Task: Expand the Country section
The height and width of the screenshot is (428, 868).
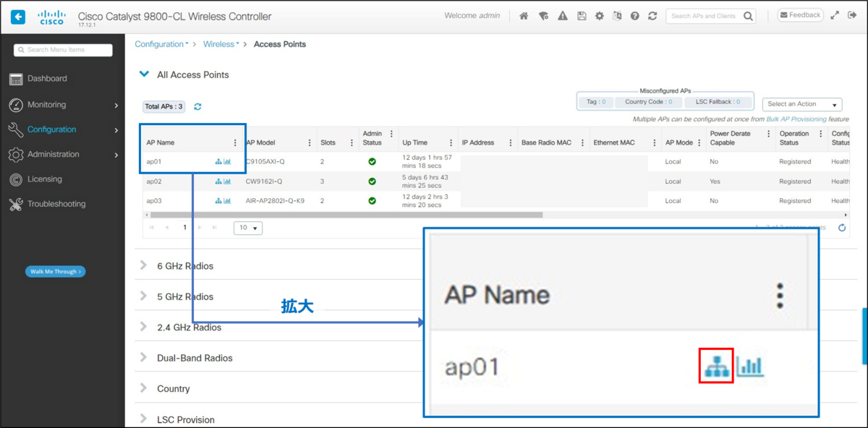Action: (143, 388)
